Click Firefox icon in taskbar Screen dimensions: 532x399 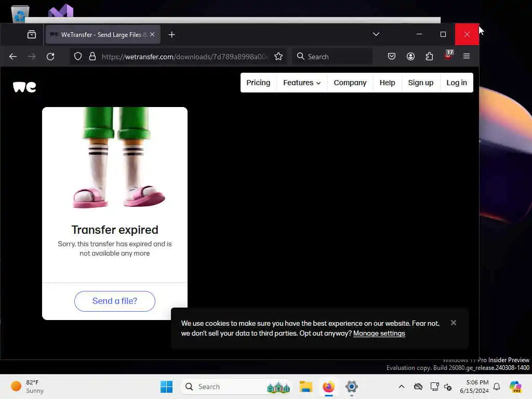point(328,387)
